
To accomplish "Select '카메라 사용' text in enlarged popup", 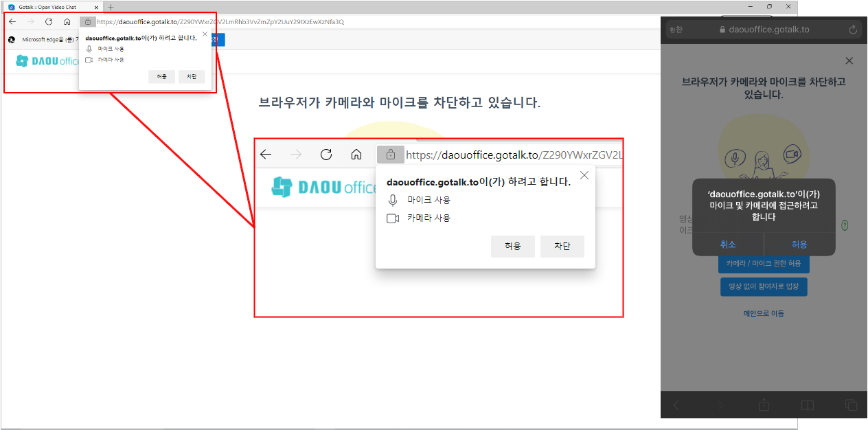I will (429, 218).
